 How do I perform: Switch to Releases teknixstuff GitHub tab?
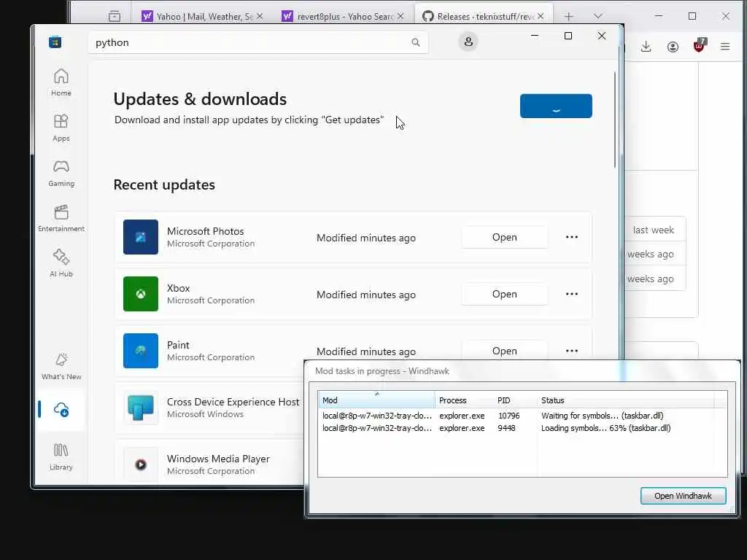click(485, 17)
